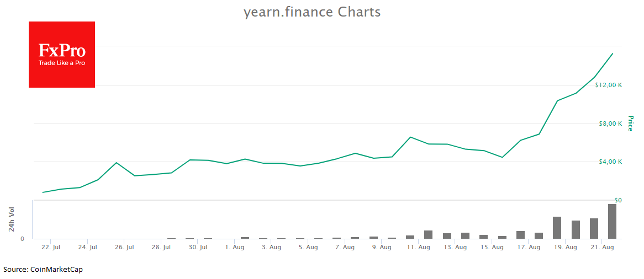Click the 26. Jul date label

coord(124,248)
